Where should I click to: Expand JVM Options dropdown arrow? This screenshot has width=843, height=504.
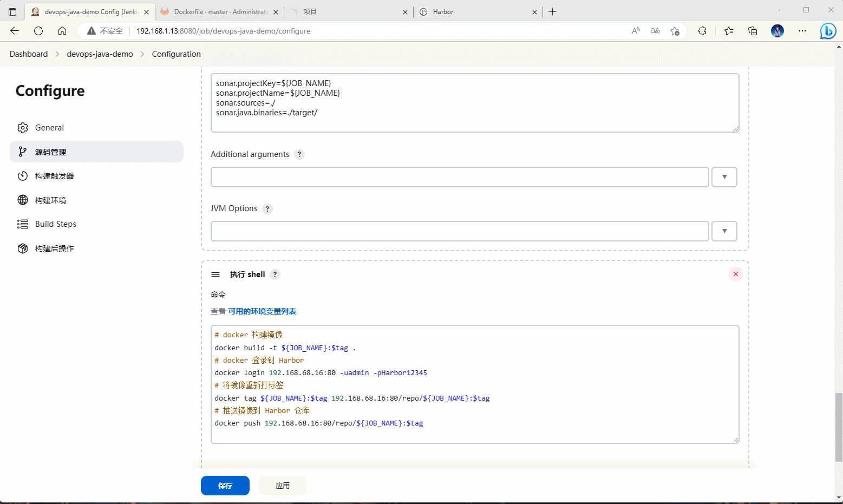coord(724,231)
